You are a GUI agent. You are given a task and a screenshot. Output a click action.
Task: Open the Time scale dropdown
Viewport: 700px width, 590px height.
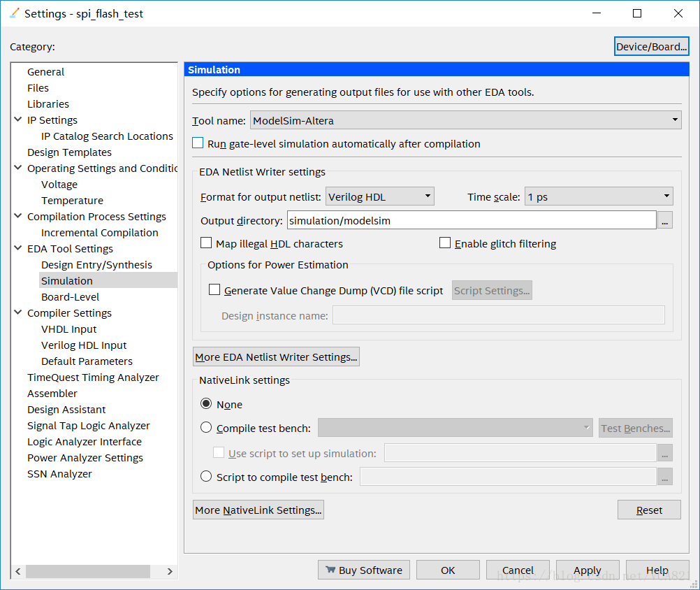pos(599,196)
